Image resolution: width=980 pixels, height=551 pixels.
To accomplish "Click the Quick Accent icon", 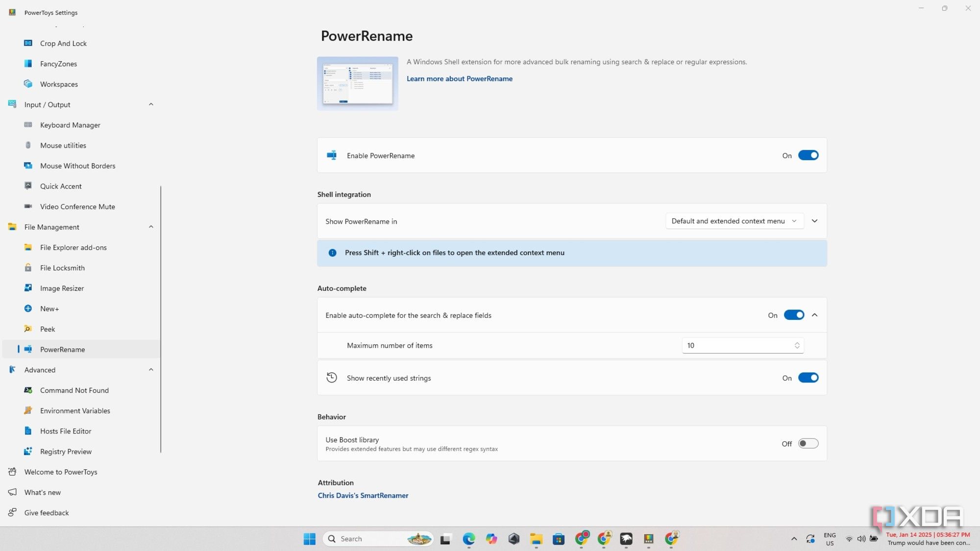I will coord(28,186).
